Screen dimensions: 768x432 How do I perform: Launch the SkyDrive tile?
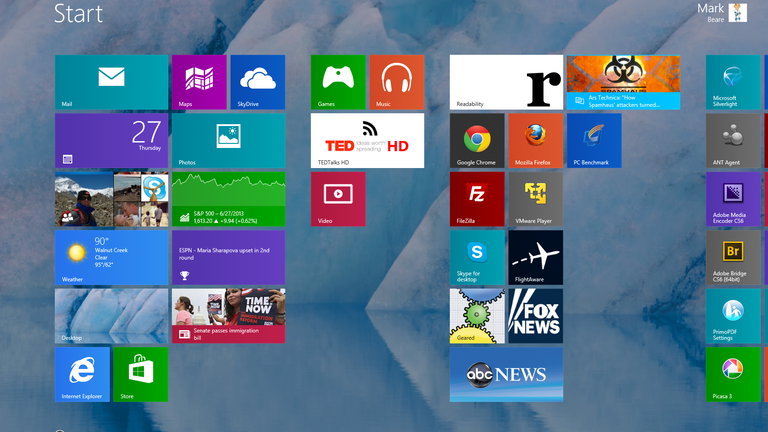tap(258, 82)
